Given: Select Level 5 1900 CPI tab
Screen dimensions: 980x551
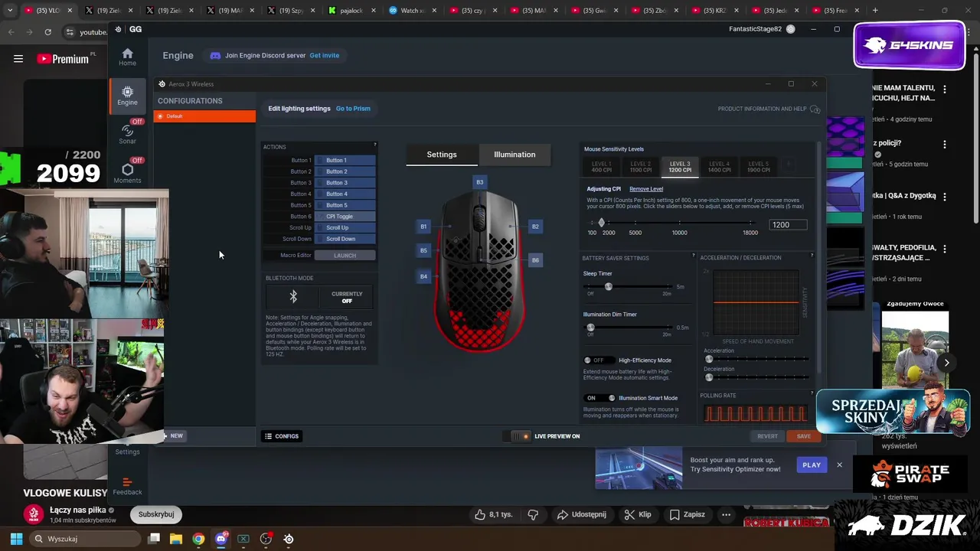Looking at the screenshot, I should coord(758,166).
